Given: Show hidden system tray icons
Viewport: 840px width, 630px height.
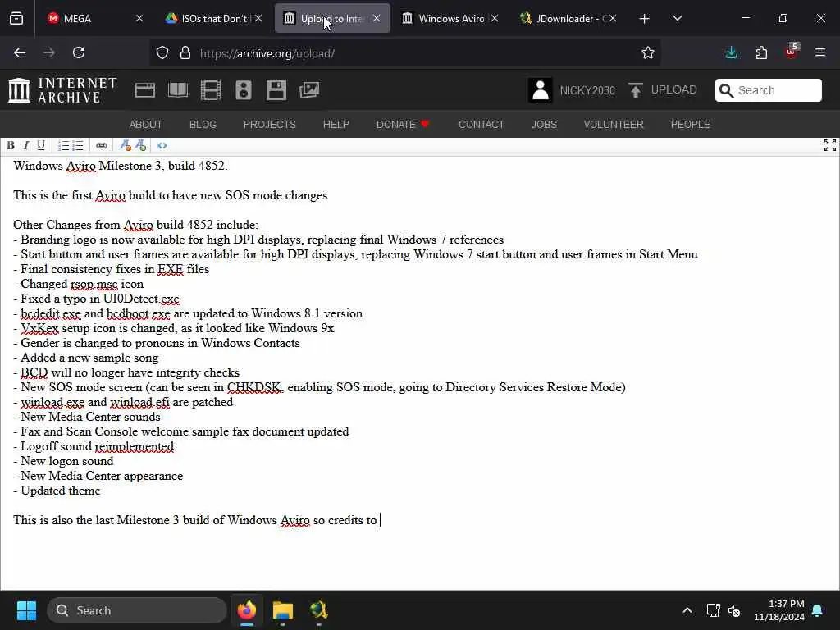Looking at the screenshot, I should pos(687,610).
